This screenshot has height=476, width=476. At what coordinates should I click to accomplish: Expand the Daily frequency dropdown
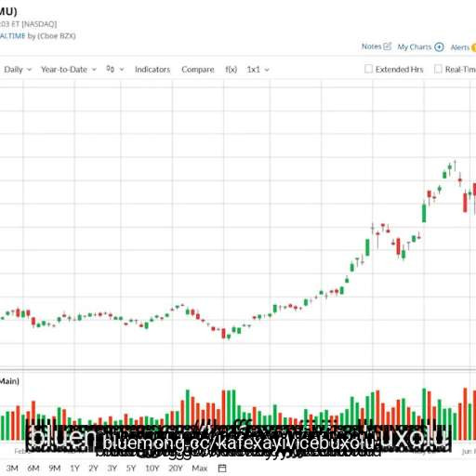click(x=18, y=70)
